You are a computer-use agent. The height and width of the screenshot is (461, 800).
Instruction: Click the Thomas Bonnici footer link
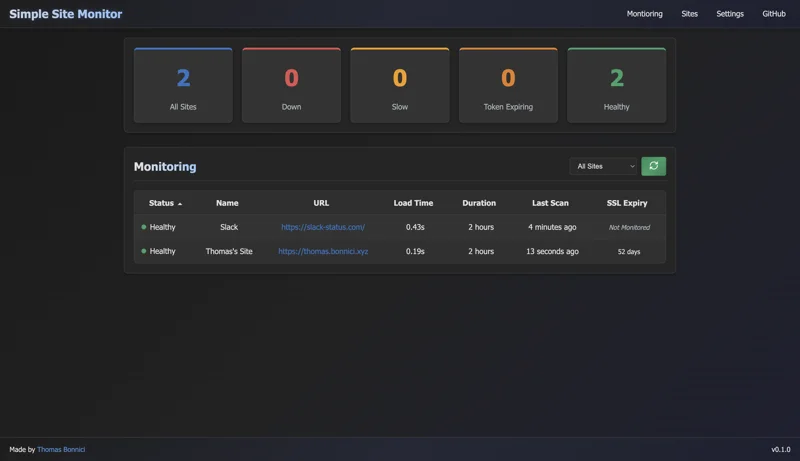61,449
